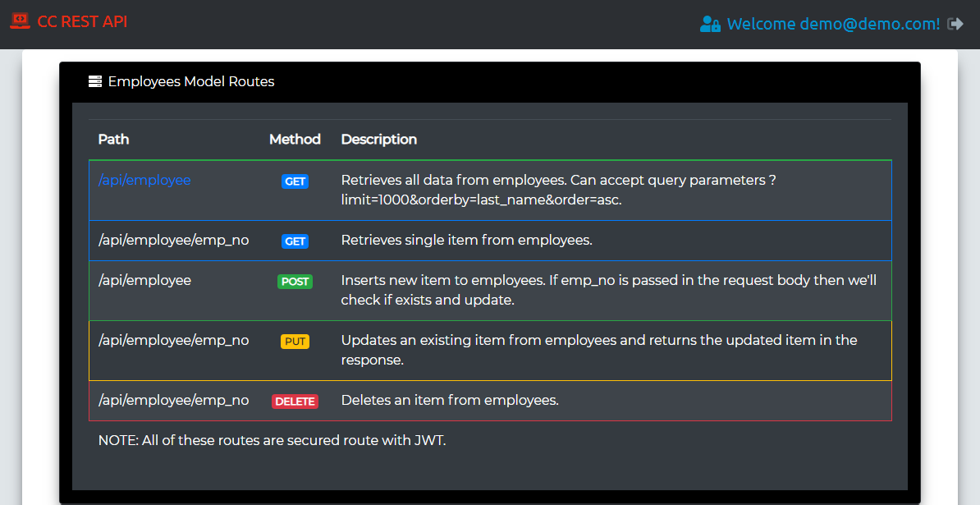Click the green POST method badge
This screenshot has width=980, height=505.
pos(295,282)
